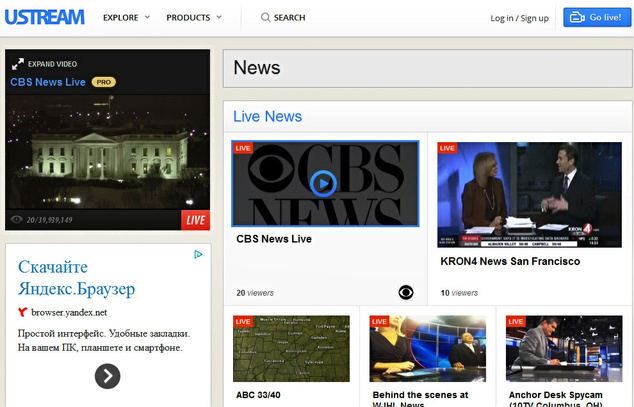Open KRON4 News thumbnail
The width and height of the screenshot is (634, 407).
529,194
